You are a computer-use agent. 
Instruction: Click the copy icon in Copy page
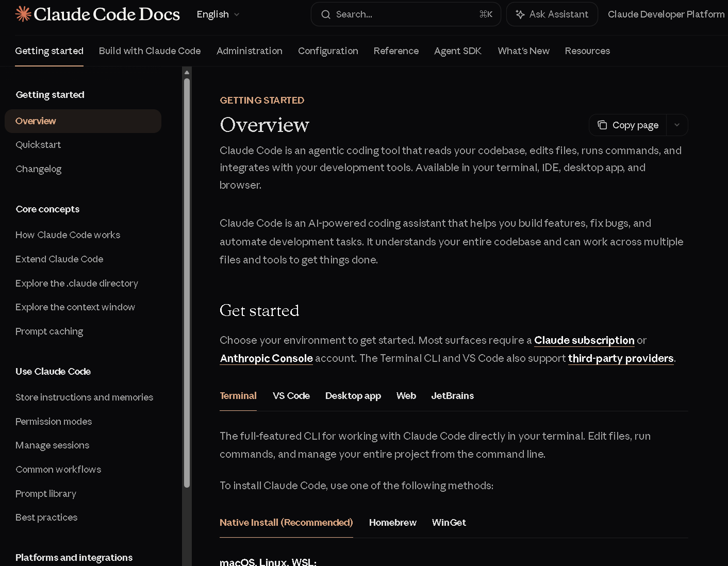coord(602,125)
